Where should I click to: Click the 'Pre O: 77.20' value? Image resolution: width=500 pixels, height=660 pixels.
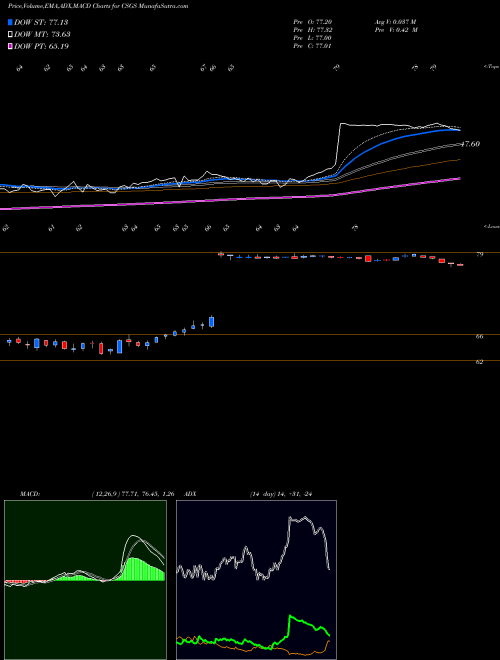click(x=313, y=22)
